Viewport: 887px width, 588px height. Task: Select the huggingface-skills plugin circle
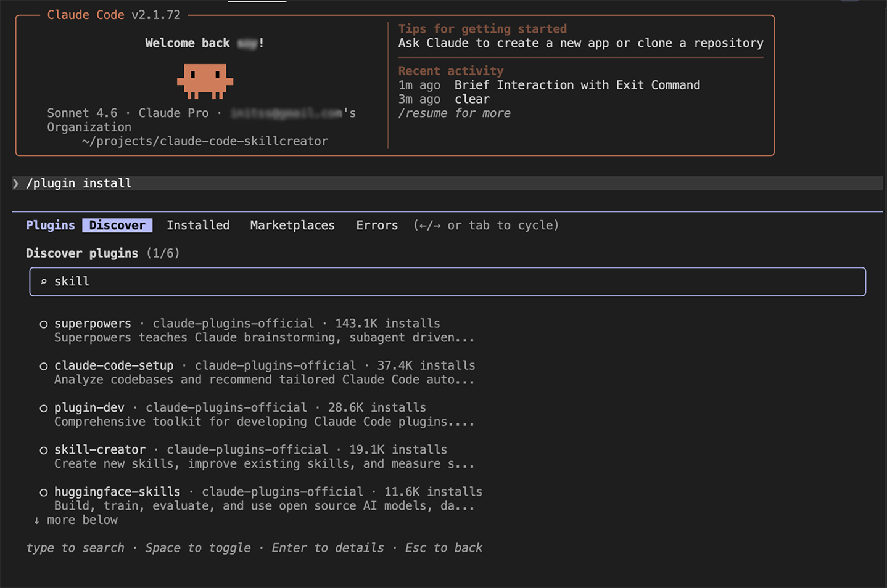point(44,492)
